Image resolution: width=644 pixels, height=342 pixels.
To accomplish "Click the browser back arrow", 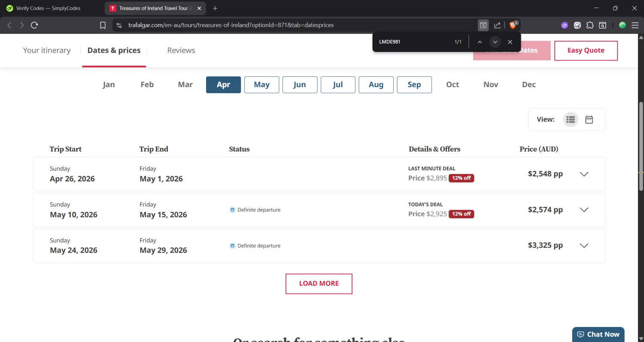I will coord(9,25).
